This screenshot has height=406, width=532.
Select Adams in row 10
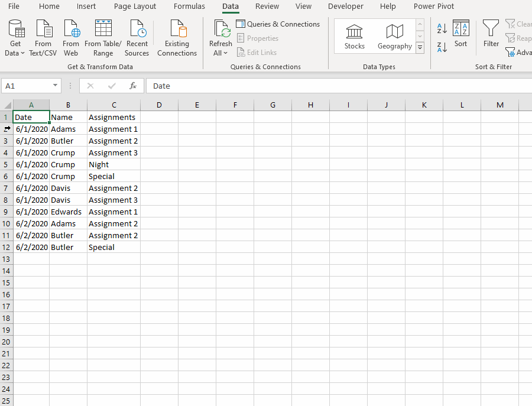pos(68,223)
